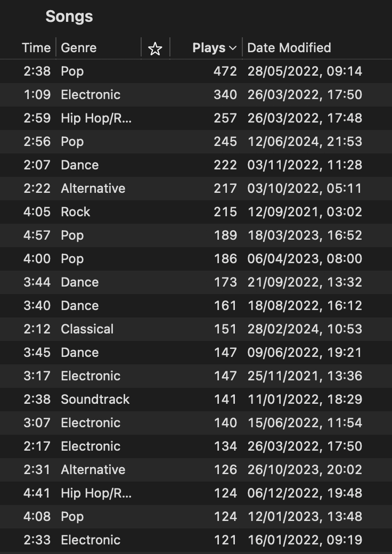Select Dance song with 173 plays
Viewport: 392px width, 554px height.
tap(196, 282)
